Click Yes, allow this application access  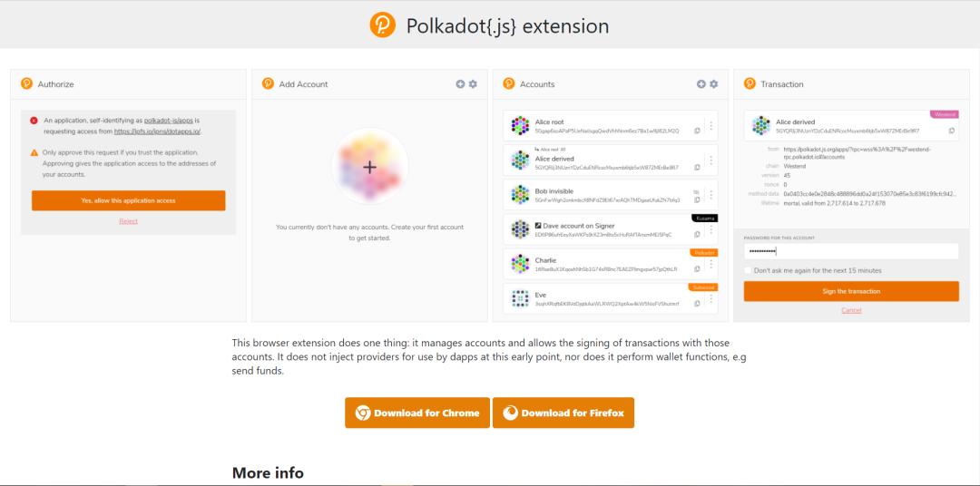coord(128,200)
